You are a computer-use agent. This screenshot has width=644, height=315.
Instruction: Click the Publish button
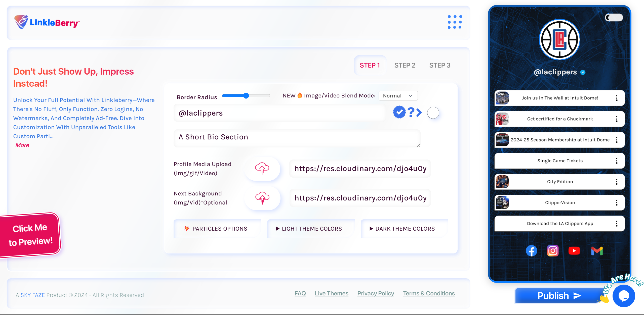[x=559, y=296]
